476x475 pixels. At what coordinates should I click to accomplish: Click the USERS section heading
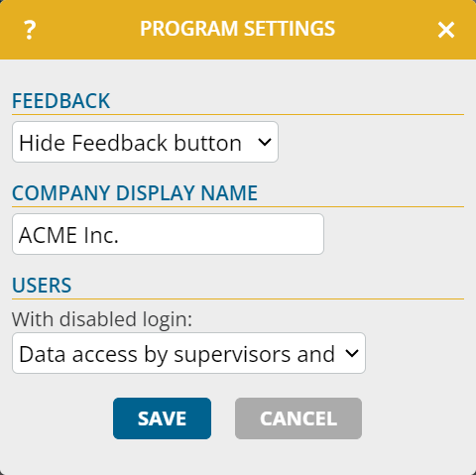42,286
